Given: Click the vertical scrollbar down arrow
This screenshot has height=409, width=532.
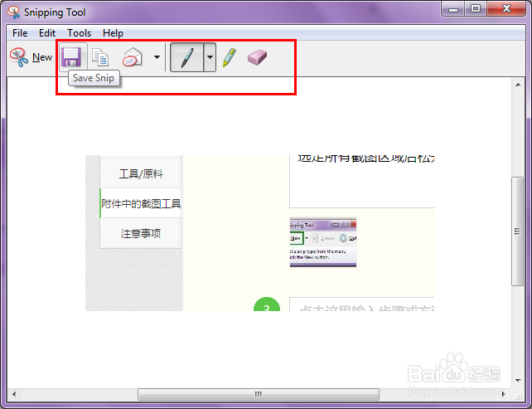Looking at the screenshot, I should tap(518, 381).
